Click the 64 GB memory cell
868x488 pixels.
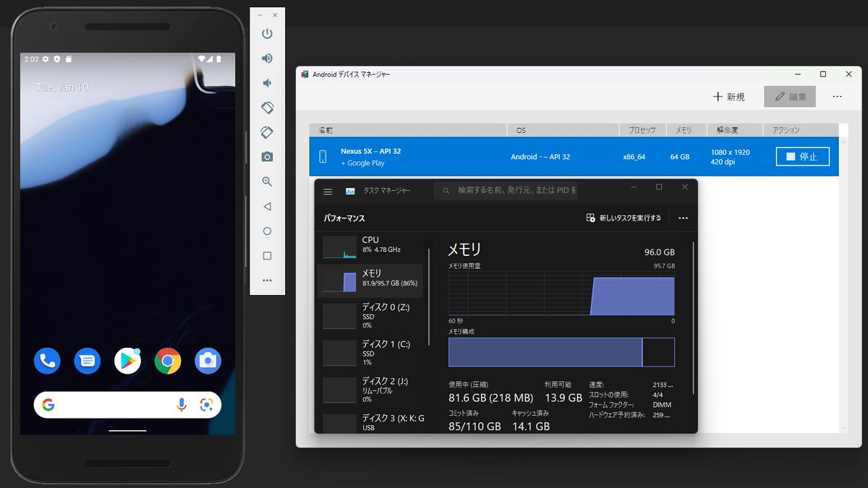click(x=679, y=157)
